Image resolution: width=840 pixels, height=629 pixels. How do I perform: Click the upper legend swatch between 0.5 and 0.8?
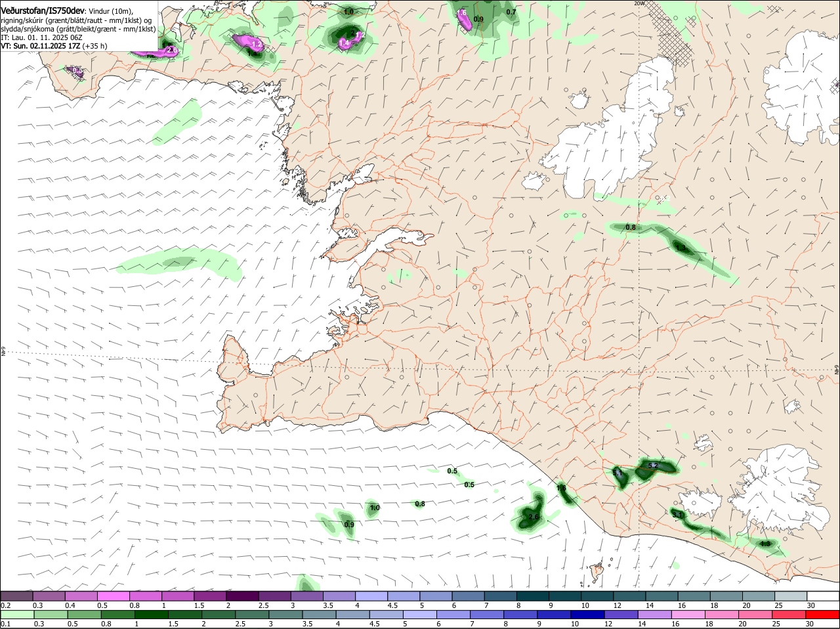tap(114, 596)
